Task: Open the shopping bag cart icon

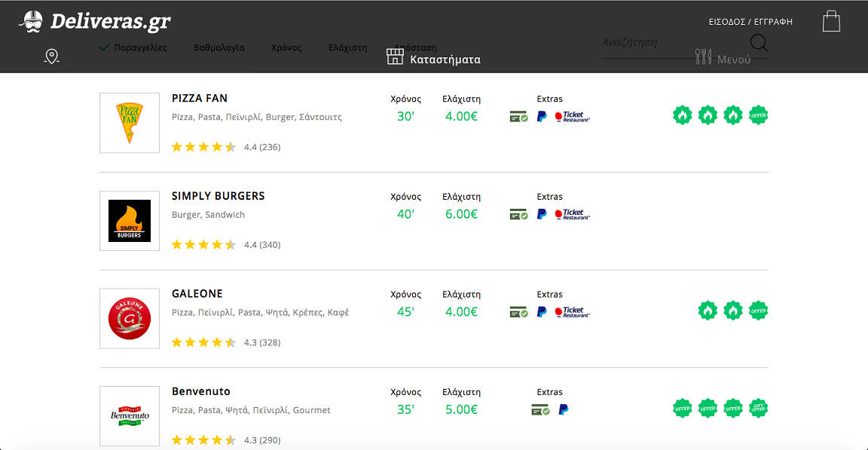Action: [831, 21]
